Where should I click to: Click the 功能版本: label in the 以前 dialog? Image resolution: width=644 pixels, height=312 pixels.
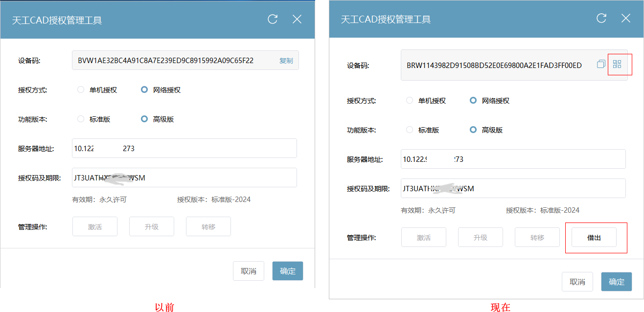tap(33, 119)
